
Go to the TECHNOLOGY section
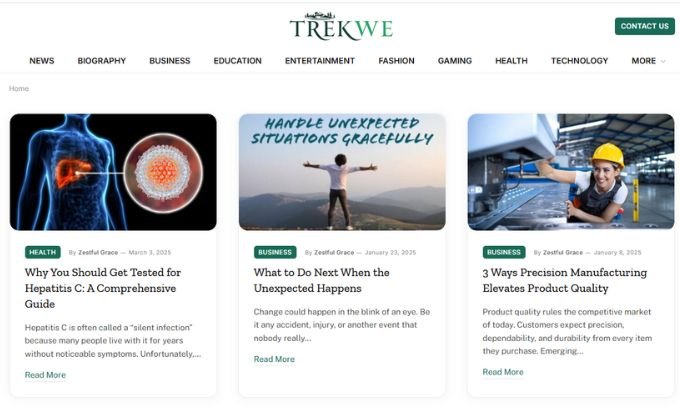point(579,61)
